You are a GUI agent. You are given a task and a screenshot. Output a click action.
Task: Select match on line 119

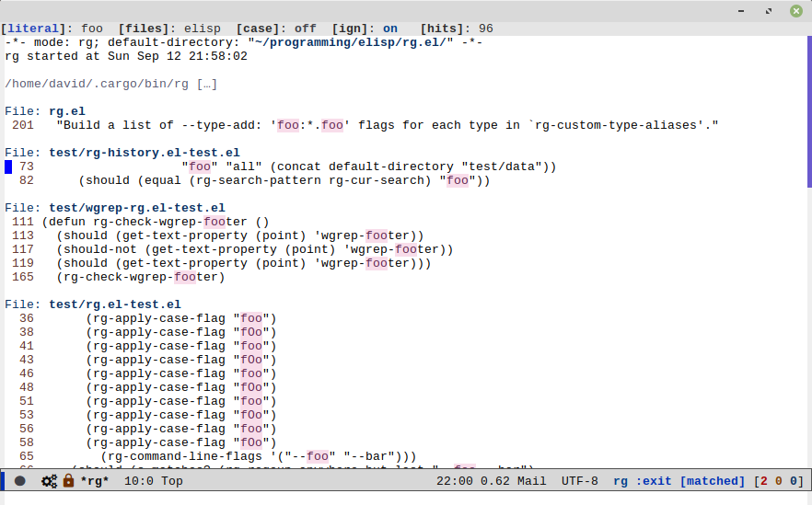click(222, 263)
